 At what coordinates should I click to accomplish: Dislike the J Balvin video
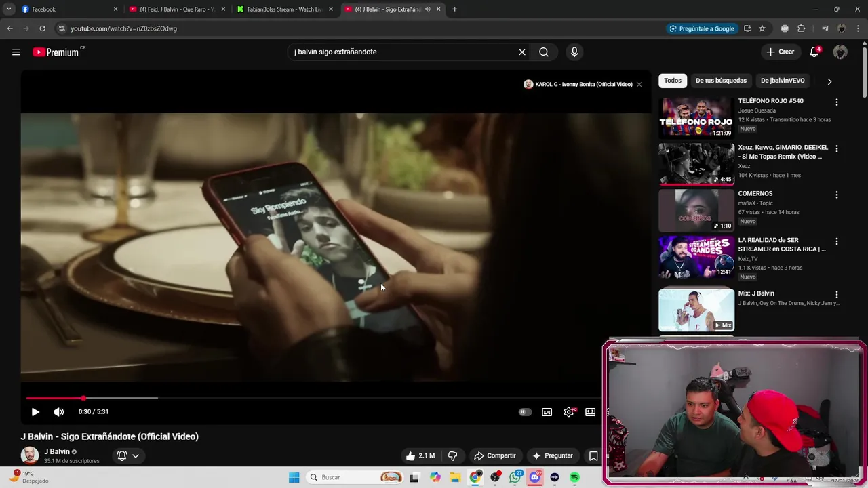click(452, 456)
